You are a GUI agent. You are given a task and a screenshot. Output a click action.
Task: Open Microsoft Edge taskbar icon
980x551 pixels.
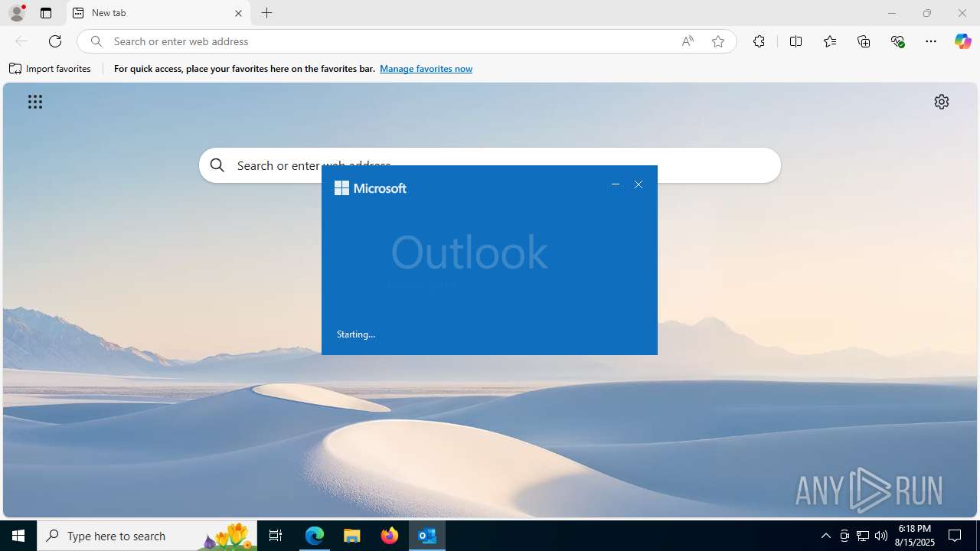pos(315,536)
